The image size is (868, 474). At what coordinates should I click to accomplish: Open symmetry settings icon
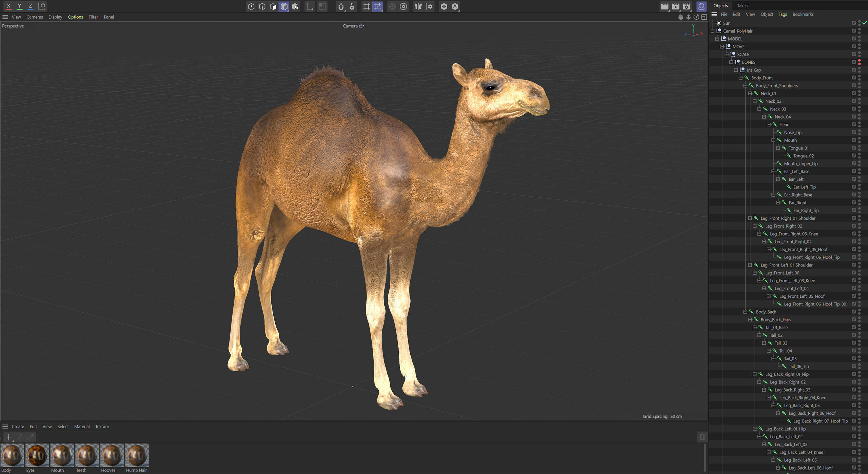pyautogui.click(x=430, y=6)
